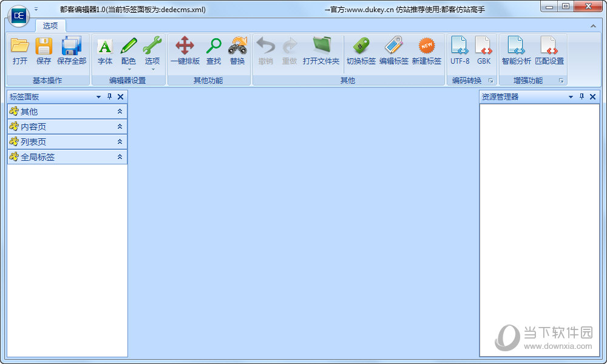Image resolution: width=607 pixels, height=364 pixels.
Task: Open the 查找 search tool
Action: [x=214, y=51]
